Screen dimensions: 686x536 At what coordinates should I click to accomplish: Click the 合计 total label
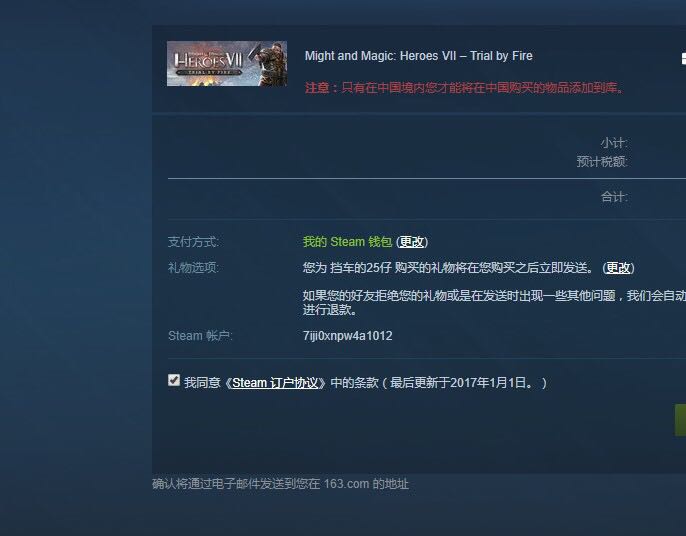click(613, 197)
